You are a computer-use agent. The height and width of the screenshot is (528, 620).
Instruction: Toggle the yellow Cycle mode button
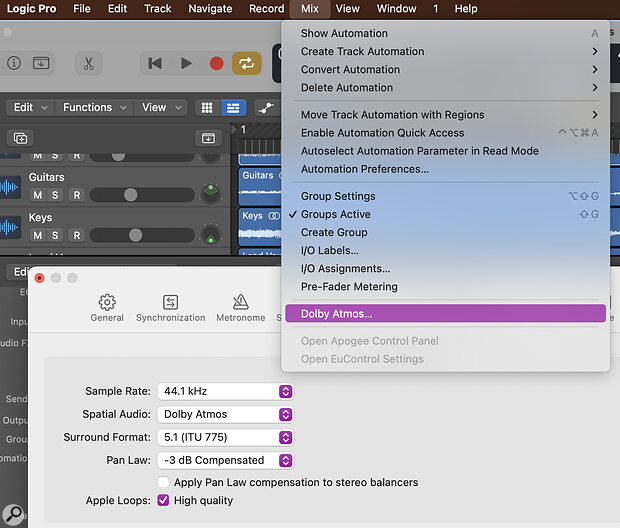coord(246,63)
